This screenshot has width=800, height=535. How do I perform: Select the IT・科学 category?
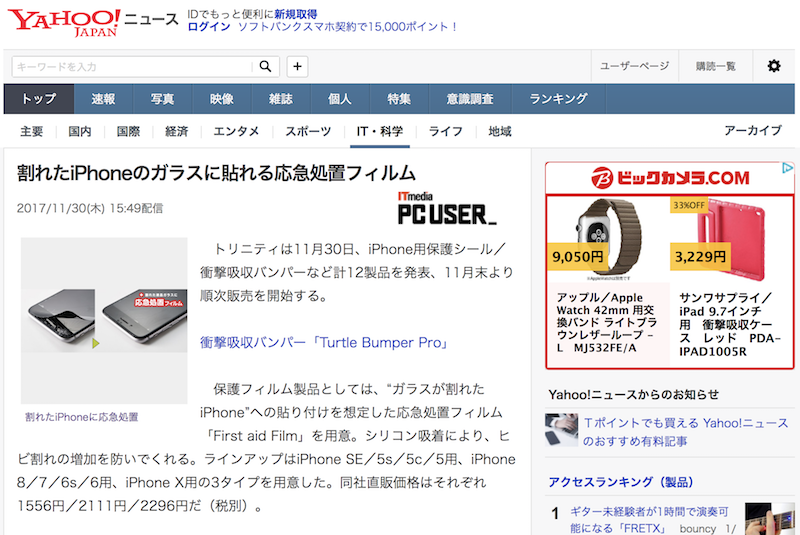pos(380,132)
